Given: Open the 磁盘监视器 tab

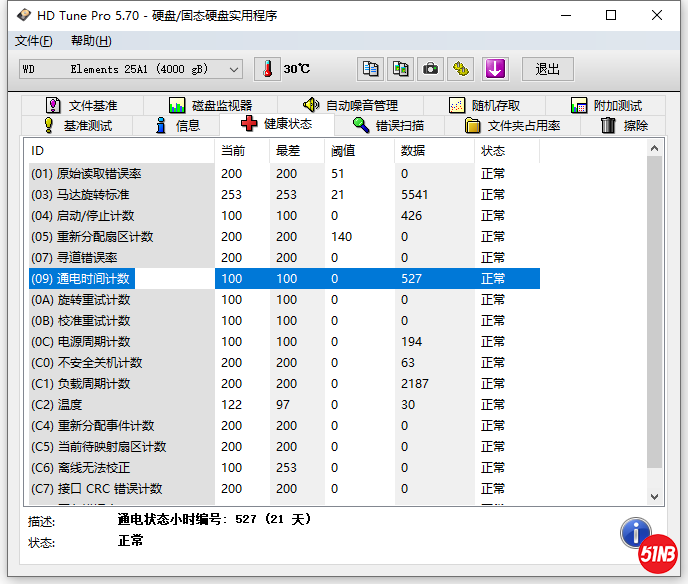Looking at the screenshot, I should (210, 105).
